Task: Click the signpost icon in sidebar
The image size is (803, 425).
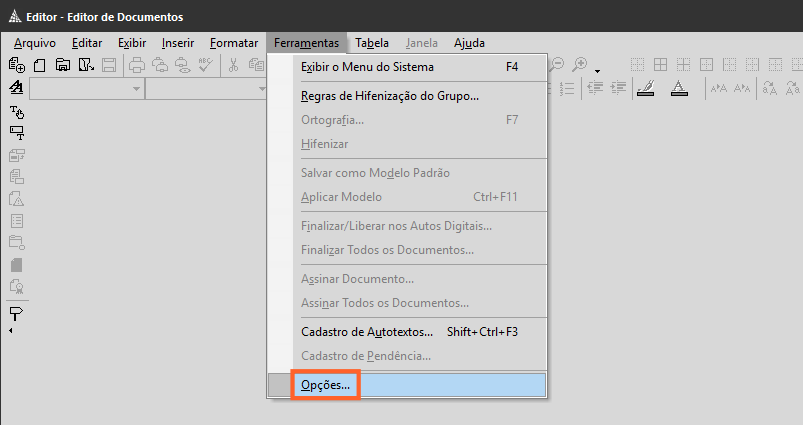Action: pos(16,313)
